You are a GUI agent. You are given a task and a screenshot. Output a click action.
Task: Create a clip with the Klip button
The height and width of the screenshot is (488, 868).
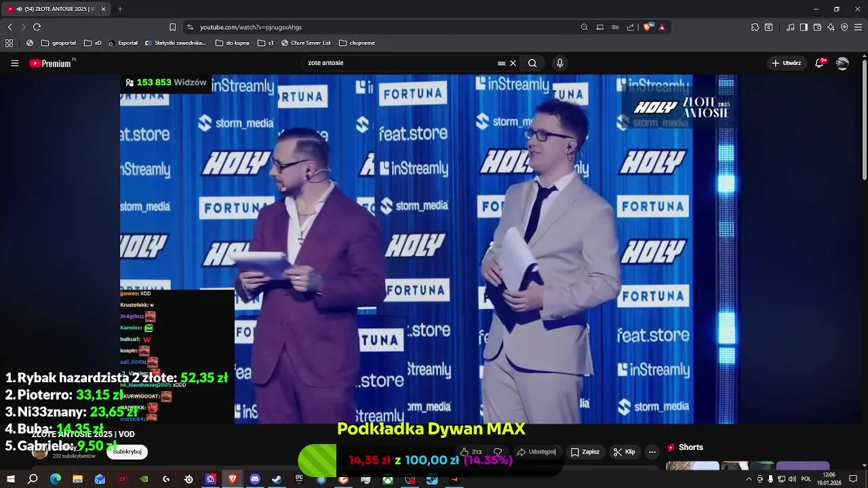click(624, 452)
